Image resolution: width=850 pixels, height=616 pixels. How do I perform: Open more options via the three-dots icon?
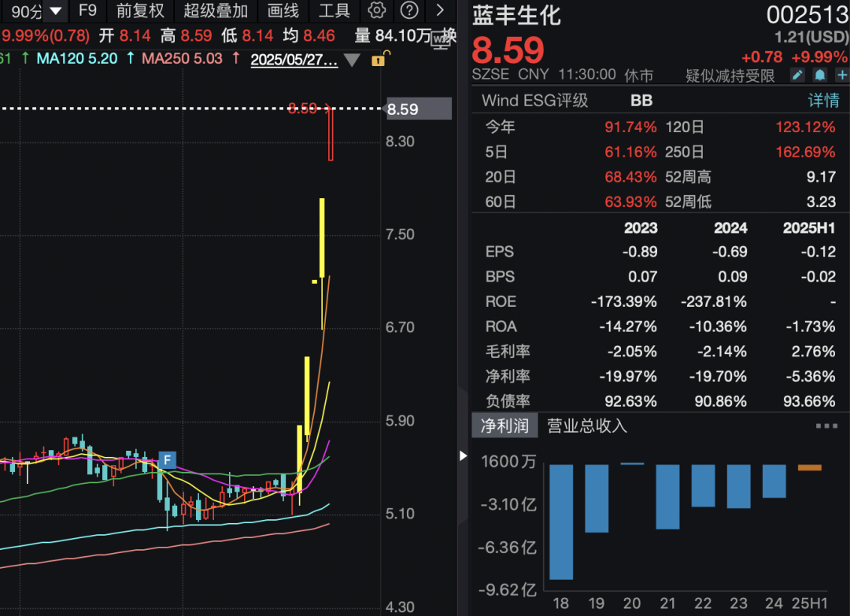point(826,426)
